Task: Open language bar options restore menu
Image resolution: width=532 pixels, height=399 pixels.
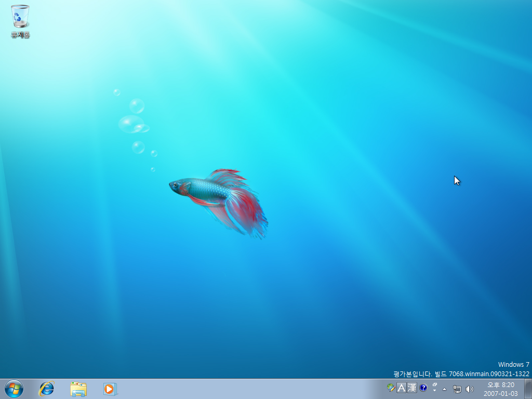Action: [435, 385]
